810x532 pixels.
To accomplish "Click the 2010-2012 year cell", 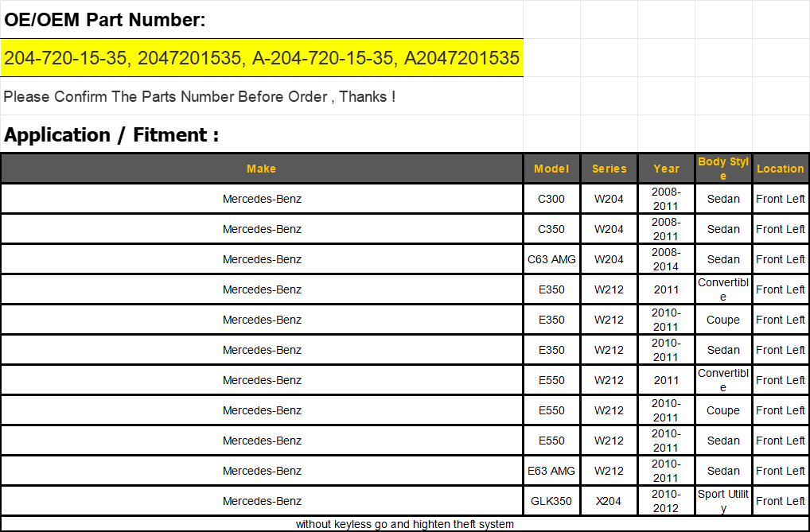I will (x=666, y=501).
